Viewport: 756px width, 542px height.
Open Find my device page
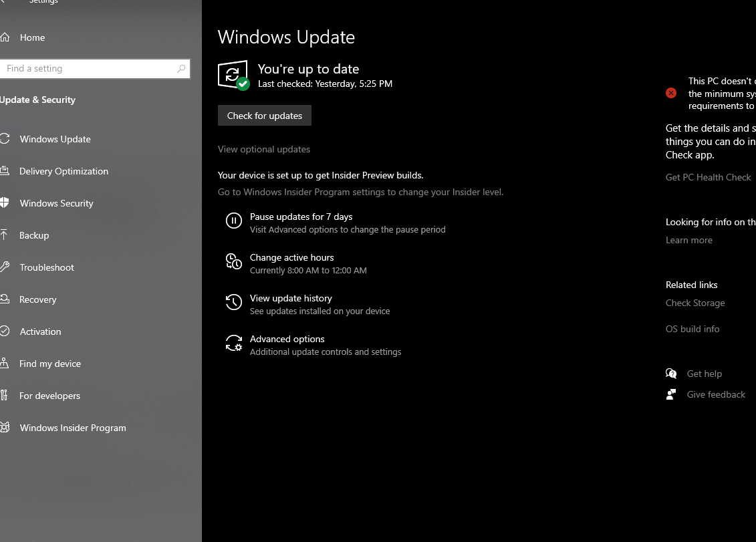coord(49,364)
